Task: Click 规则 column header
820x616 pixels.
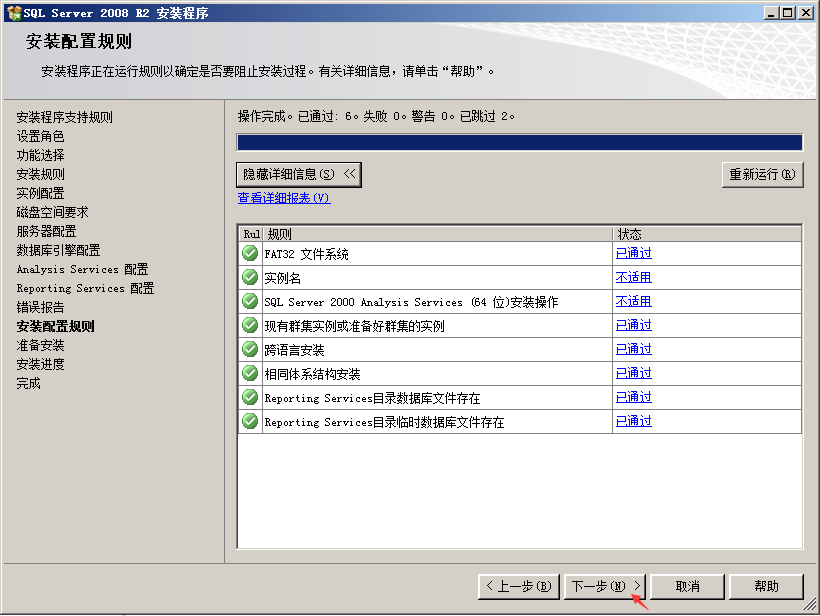Action: 437,234
